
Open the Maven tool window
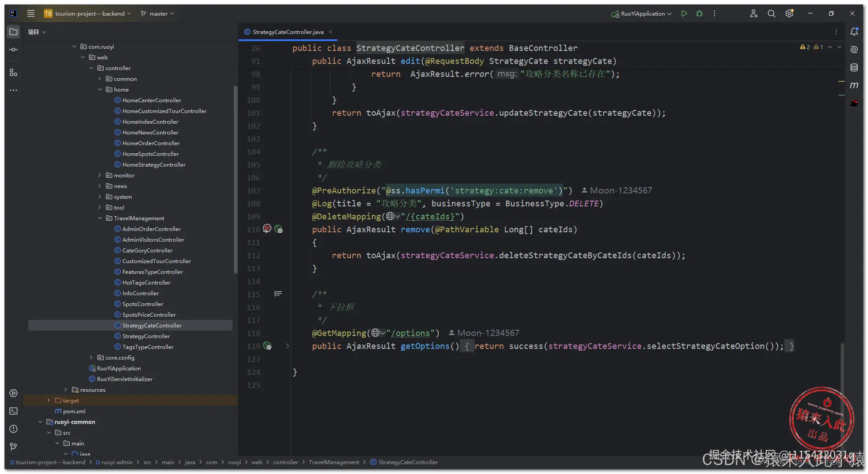tap(854, 85)
